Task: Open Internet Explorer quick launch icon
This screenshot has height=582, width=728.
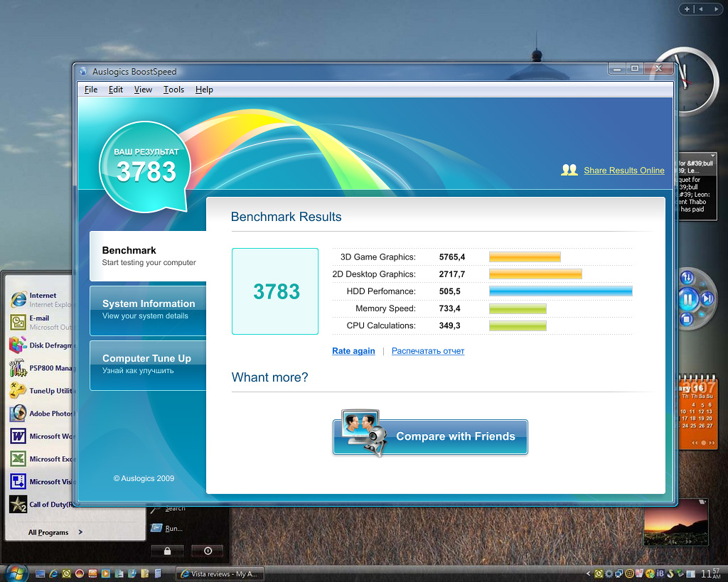Action: [53, 573]
